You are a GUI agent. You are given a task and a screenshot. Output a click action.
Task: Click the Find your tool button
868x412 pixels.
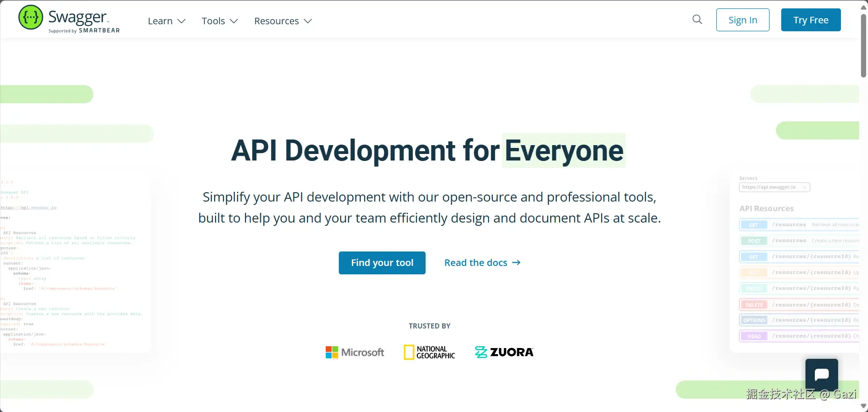(382, 263)
